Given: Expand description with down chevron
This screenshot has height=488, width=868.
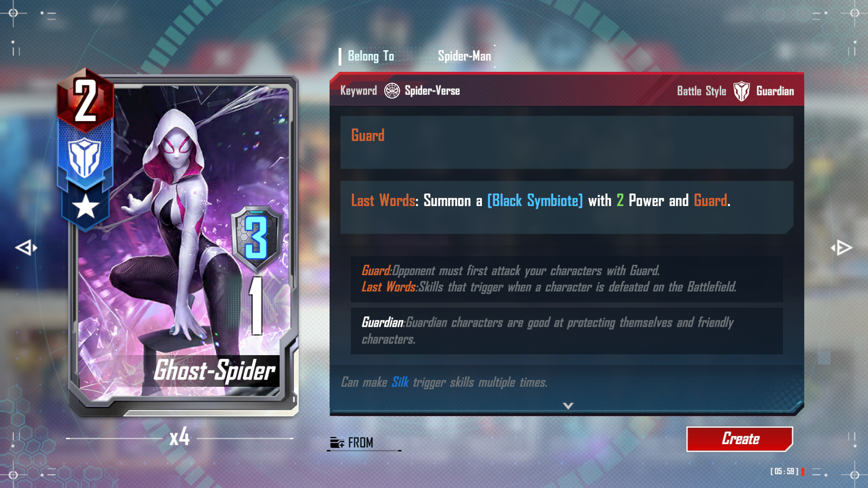Looking at the screenshot, I should click(568, 406).
